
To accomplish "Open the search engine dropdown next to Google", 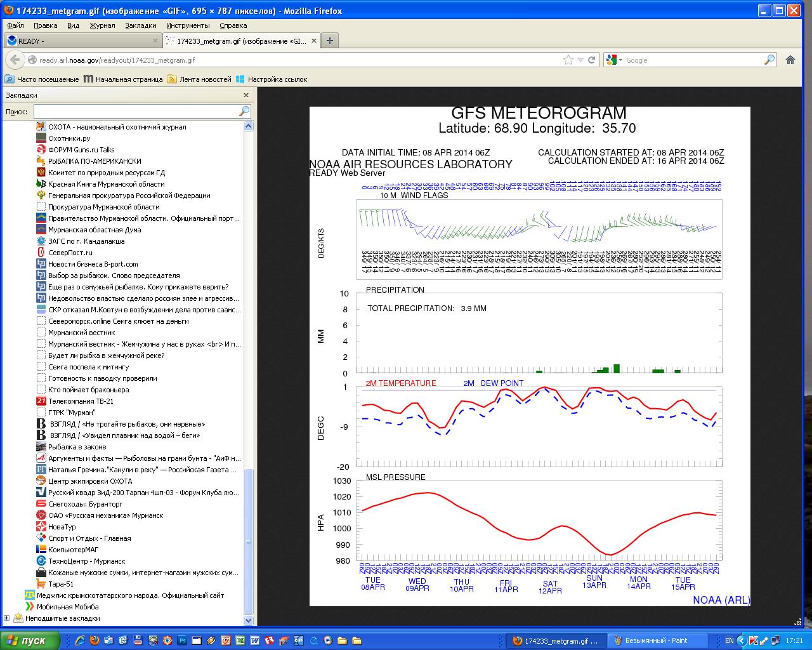I will tap(620, 60).
